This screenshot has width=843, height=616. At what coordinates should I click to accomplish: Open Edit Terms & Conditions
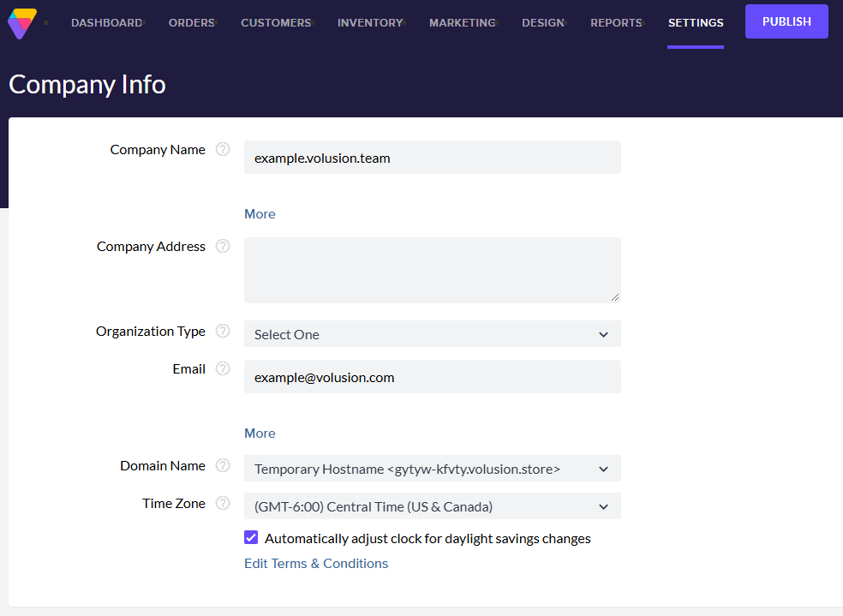316,563
